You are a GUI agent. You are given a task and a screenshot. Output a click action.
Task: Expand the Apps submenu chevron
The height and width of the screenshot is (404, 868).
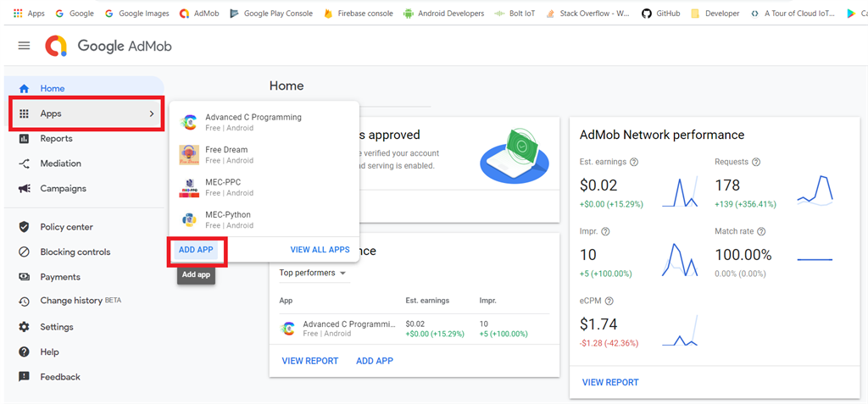coord(152,113)
